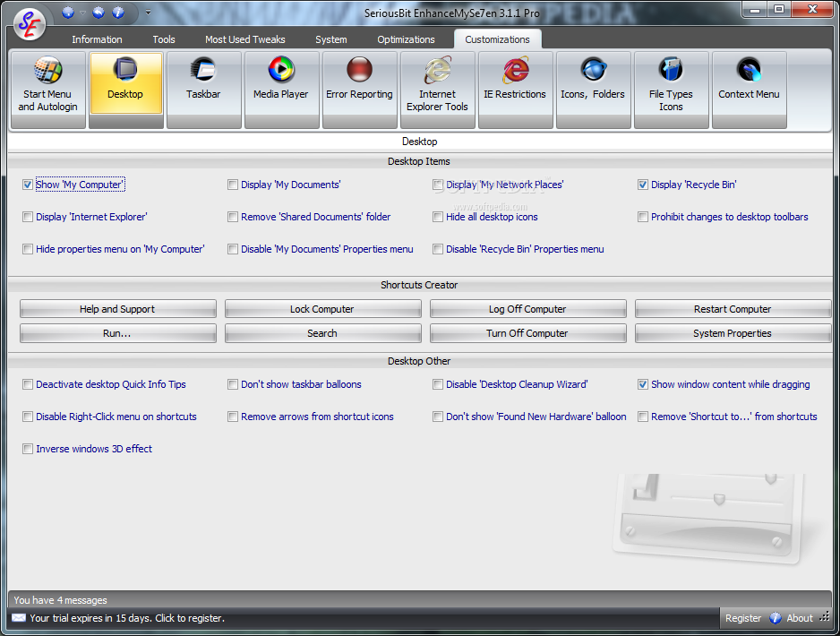
Task: Check Remove arrows from shortcut icons
Action: [x=233, y=417]
